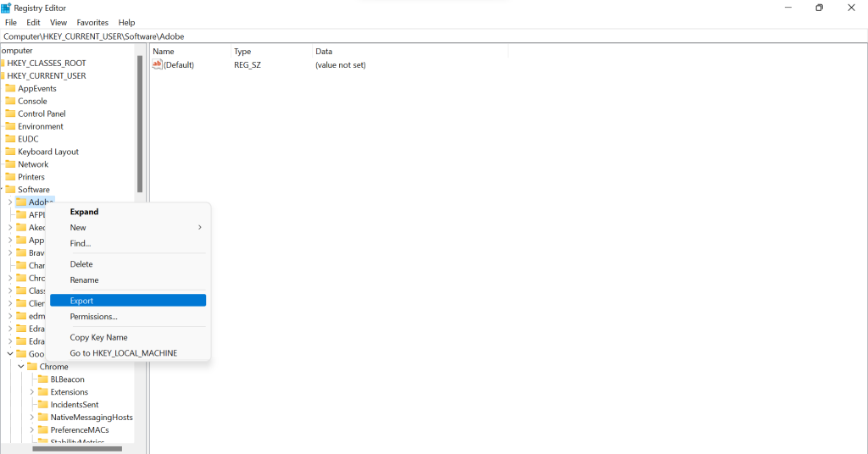Expand the NativeMessagingHosts key arrow
The width and height of the screenshot is (868, 454).
pos(31,418)
